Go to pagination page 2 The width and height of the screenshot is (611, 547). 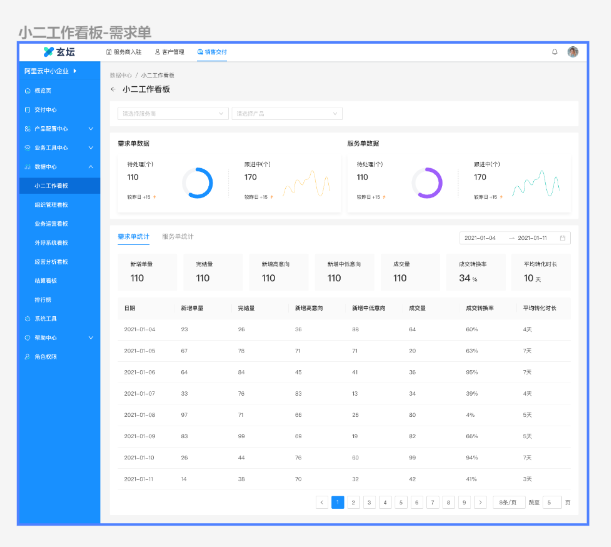pyautogui.click(x=353, y=503)
